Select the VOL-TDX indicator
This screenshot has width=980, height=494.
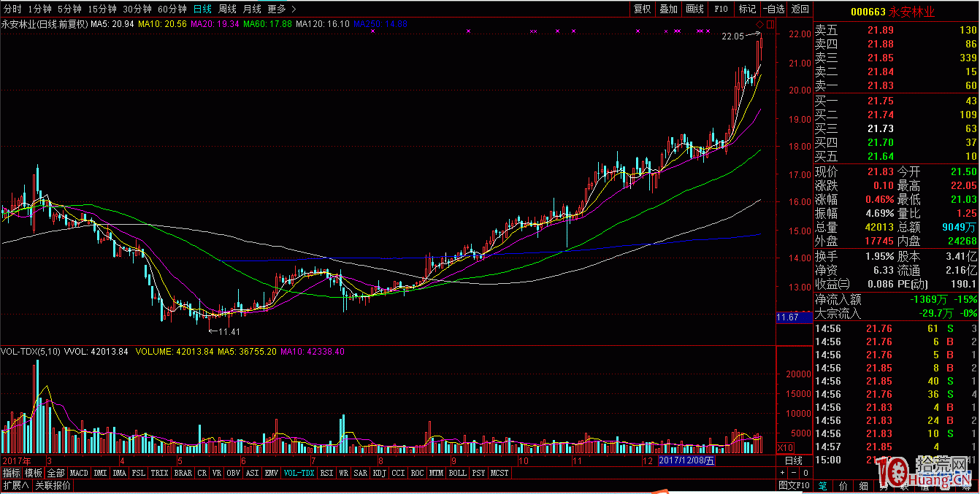pos(299,473)
